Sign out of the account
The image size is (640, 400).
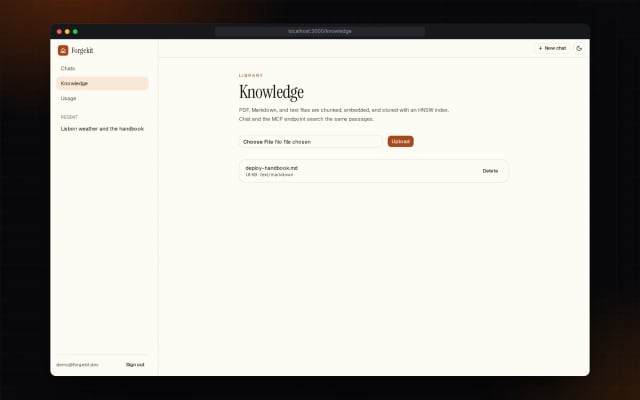point(135,364)
